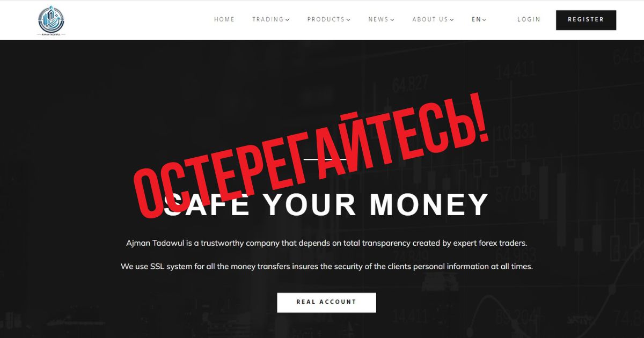Click the chevron arrow beside ABOUT US
The height and width of the screenshot is (338, 644).
(452, 20)
